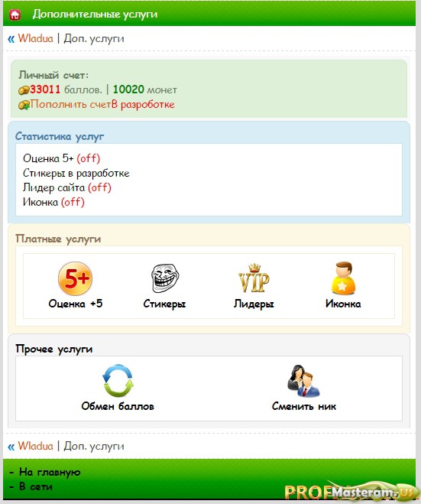Open the Обмен баллов circular arrows icon
Viewport: 421px width, 504px height.
(x=118, y=381)
